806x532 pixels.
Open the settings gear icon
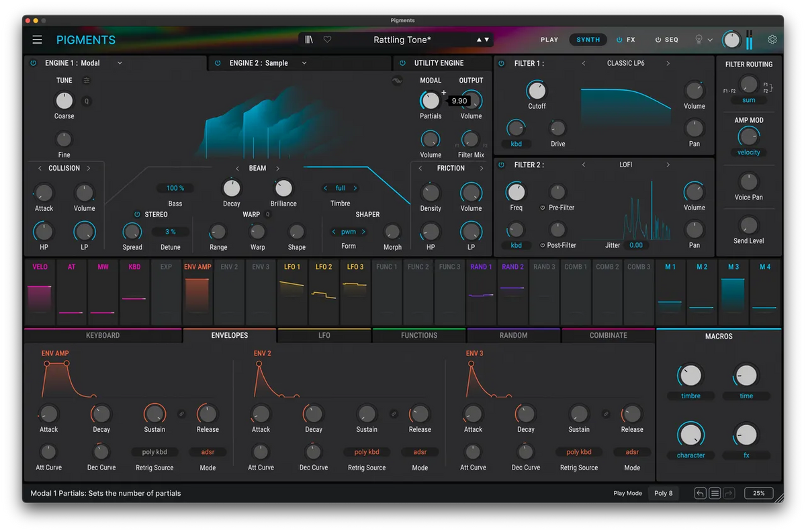pos(772,40)
